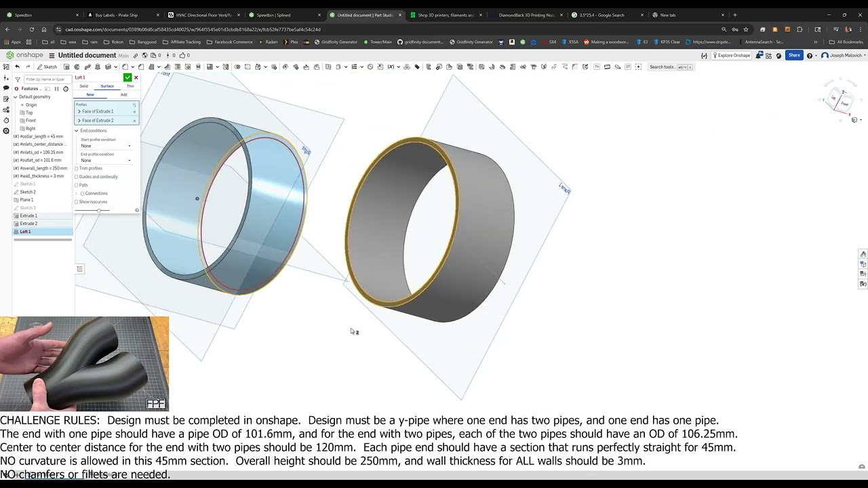The height and width of the screenshot is (488, 868).
Task: Click the blue Share button
Action: (x=794, y=56)
